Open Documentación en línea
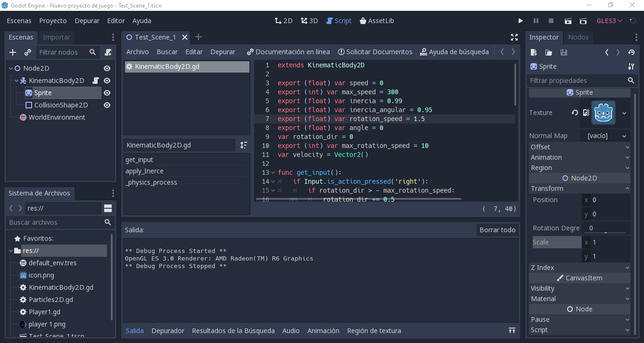 (x=289, y=52)
